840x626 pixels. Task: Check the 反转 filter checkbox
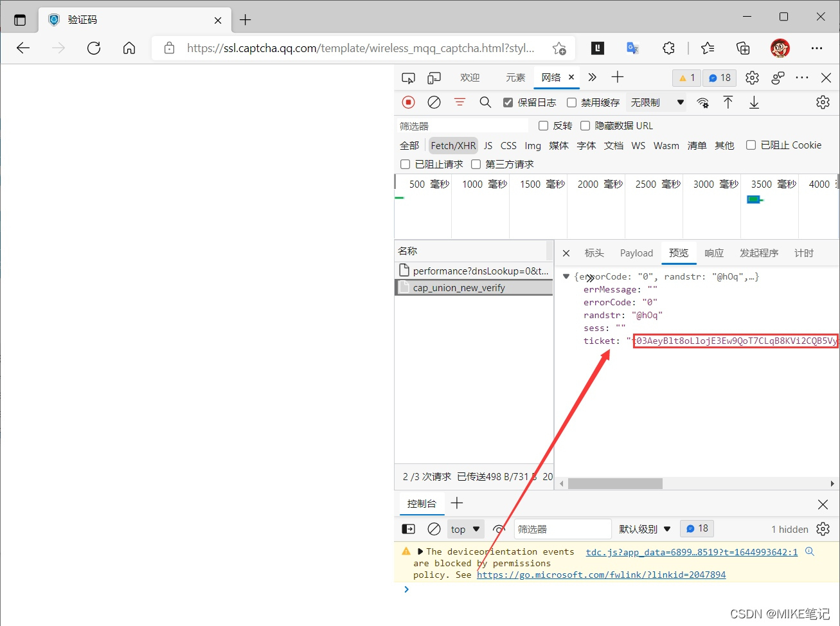[x=543, y=125]
